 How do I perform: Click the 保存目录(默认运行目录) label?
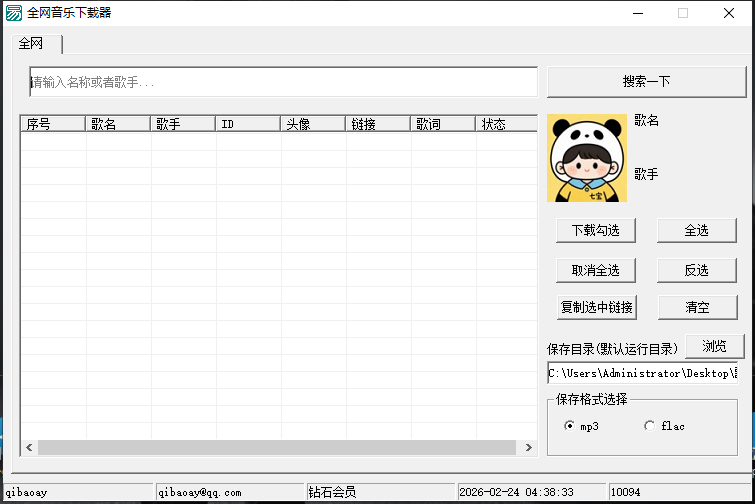612,349
